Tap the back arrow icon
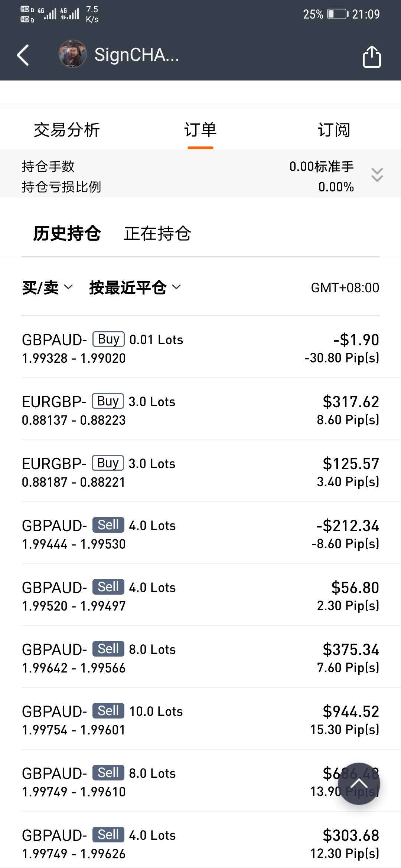 23,55
